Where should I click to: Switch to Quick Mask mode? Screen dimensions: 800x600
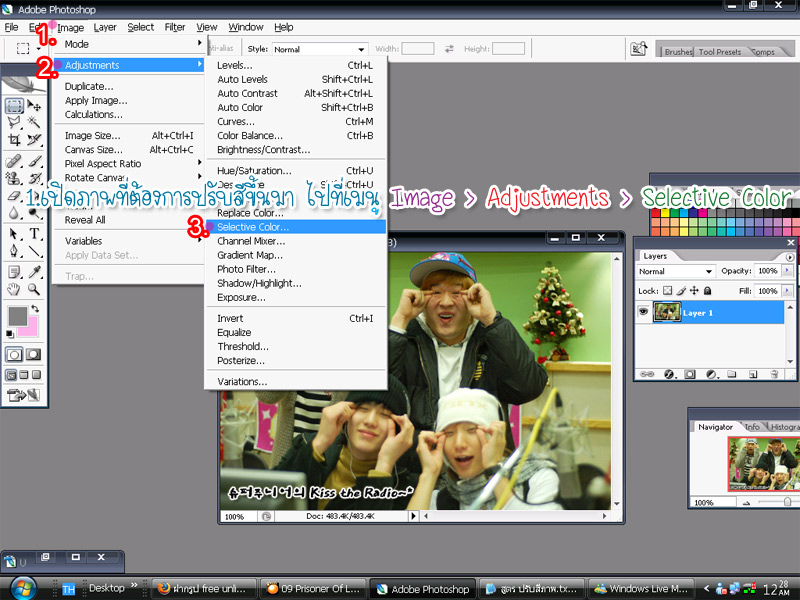[x=34, y=355]
